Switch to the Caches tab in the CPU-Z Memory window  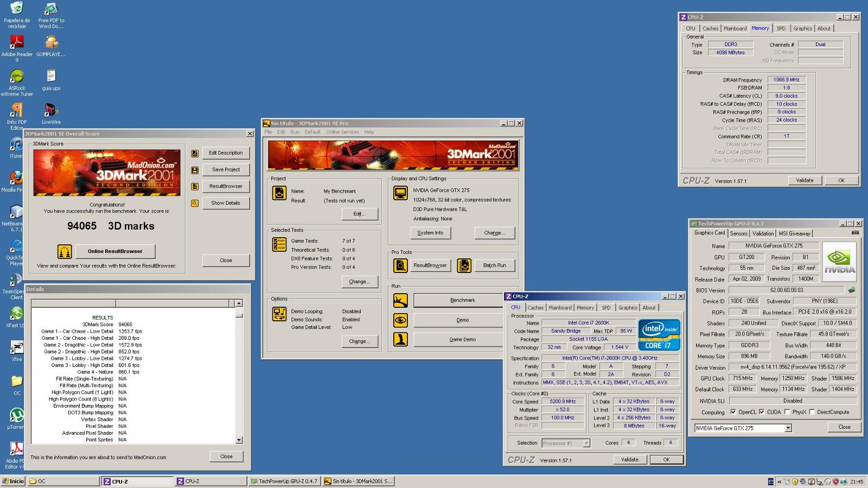710,28
